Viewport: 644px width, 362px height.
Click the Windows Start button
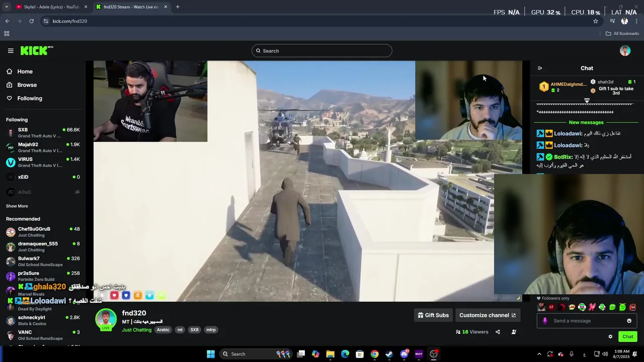(x=211, y=354)
